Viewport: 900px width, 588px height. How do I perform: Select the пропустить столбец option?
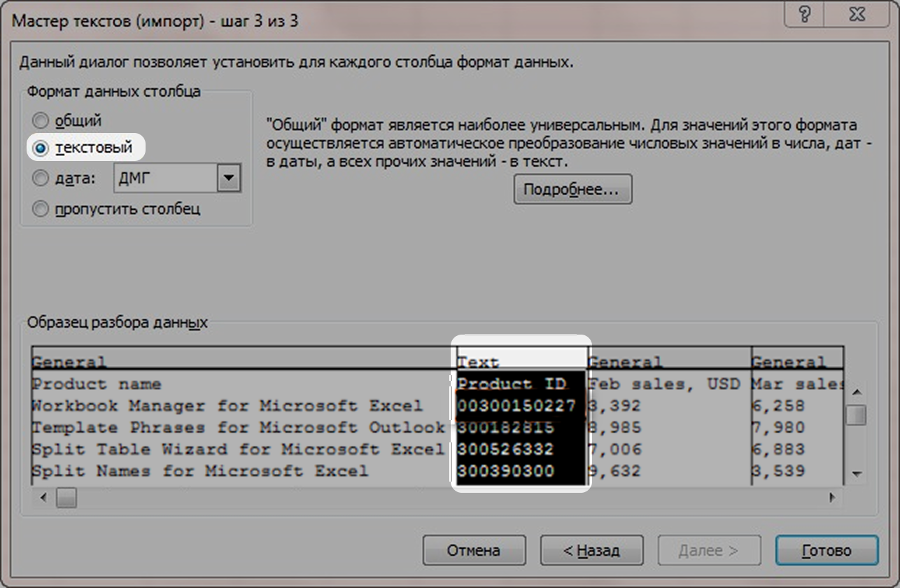point(41,209)
